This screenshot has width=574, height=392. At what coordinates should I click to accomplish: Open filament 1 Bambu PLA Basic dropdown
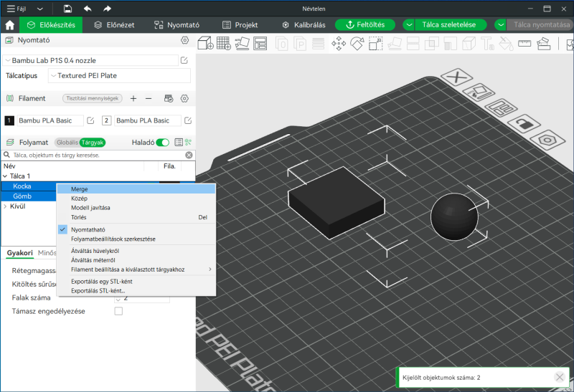click(x=50, y=120)
